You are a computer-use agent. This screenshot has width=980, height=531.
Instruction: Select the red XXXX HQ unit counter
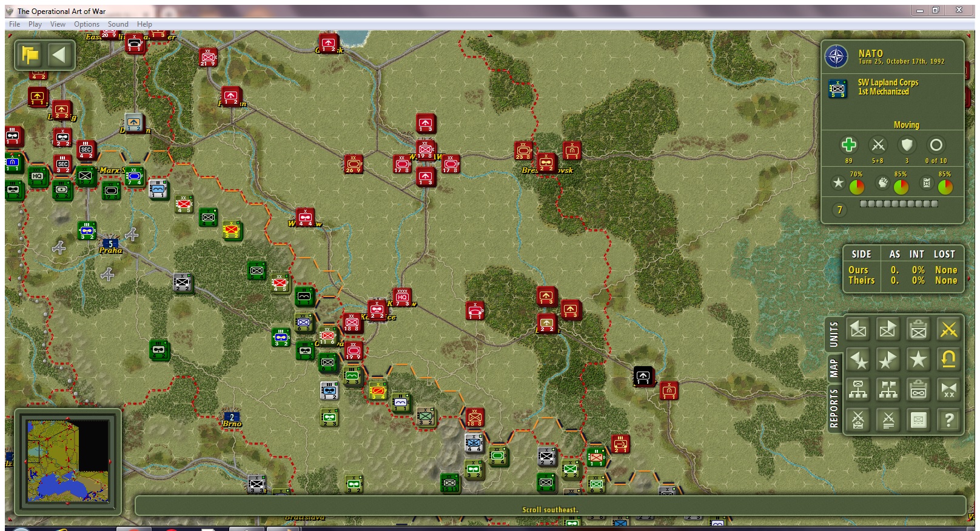[x=401, y=297]
